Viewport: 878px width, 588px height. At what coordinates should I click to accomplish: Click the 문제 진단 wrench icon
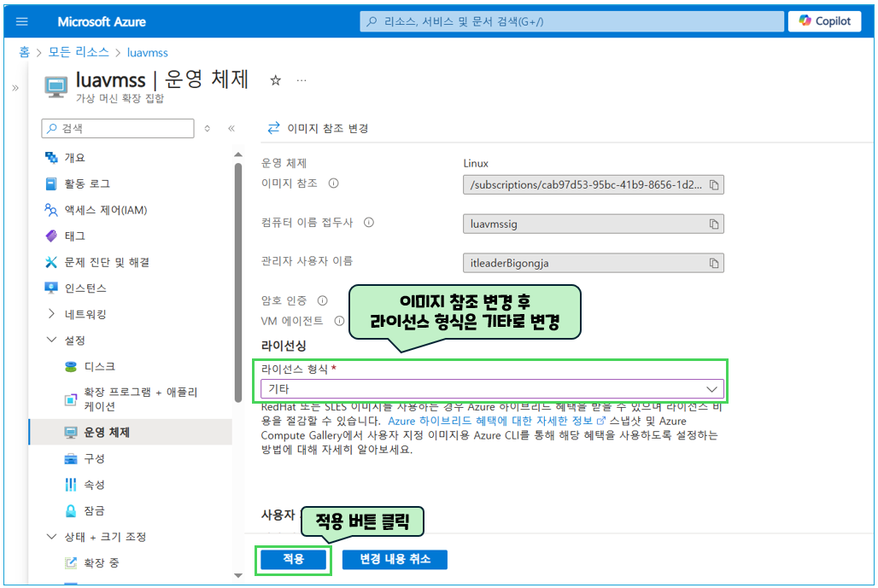click(x=51, y=262)
